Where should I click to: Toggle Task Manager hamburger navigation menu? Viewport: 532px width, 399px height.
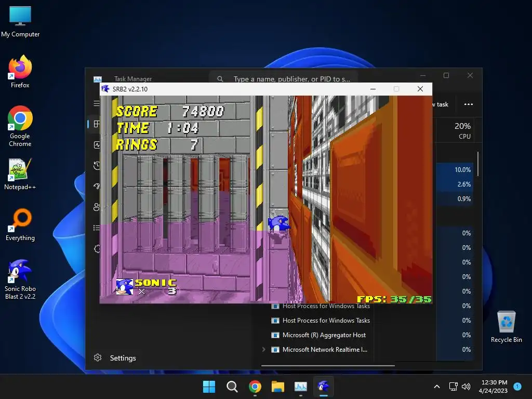point(96,103)
